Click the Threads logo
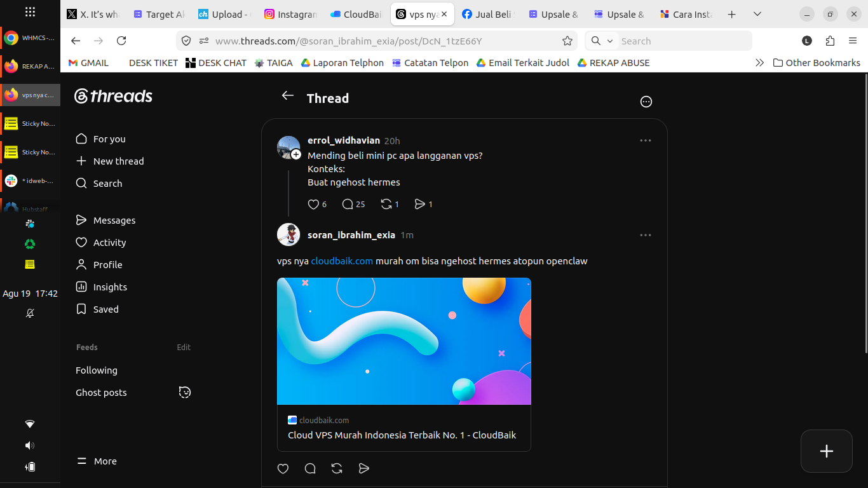Viewport: 868px width, 488px height. coord(113,96)
